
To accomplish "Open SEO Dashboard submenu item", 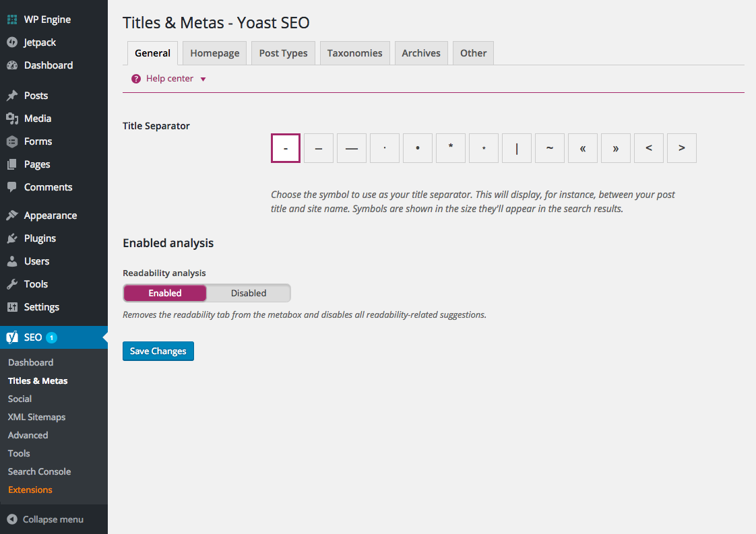I will (x=31, y=362).
